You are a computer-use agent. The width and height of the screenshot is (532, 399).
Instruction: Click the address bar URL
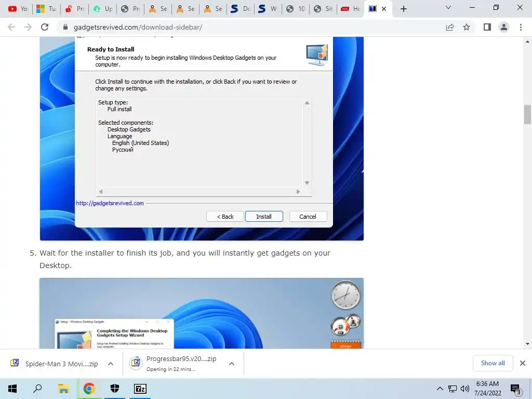138,27
